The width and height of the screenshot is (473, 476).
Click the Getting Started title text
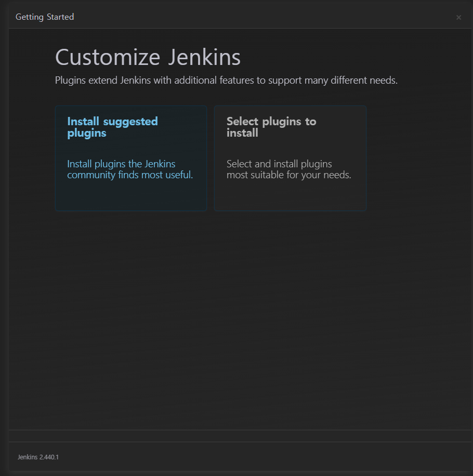(45, 17)
